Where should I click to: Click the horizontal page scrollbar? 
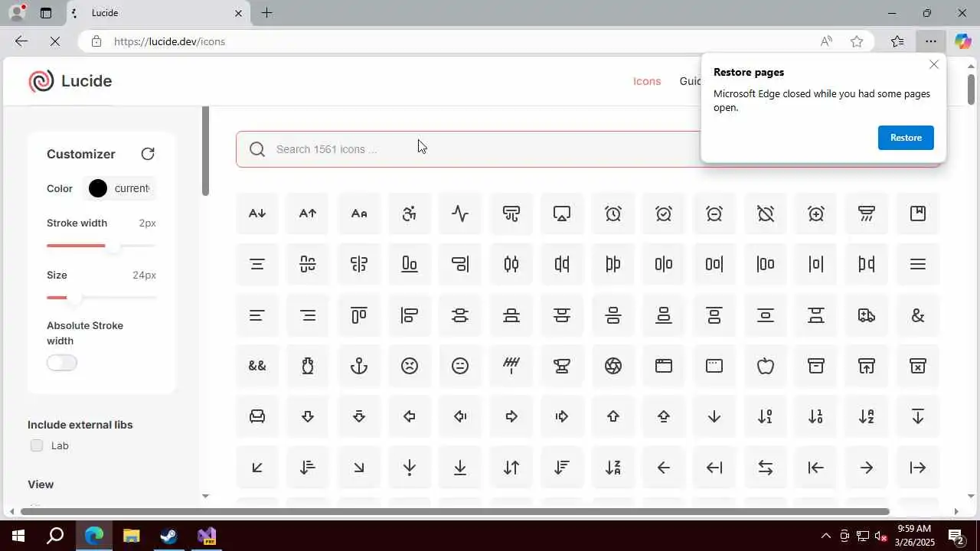tap(453, 511)
